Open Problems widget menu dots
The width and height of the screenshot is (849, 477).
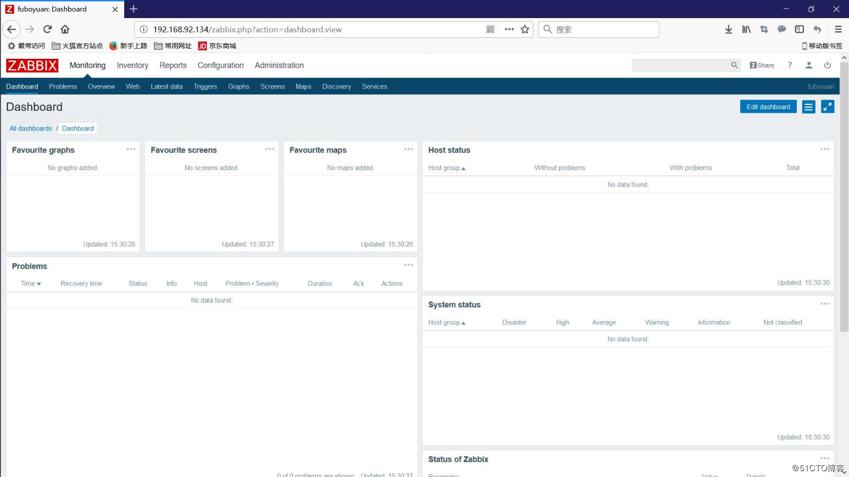(408, 265)
